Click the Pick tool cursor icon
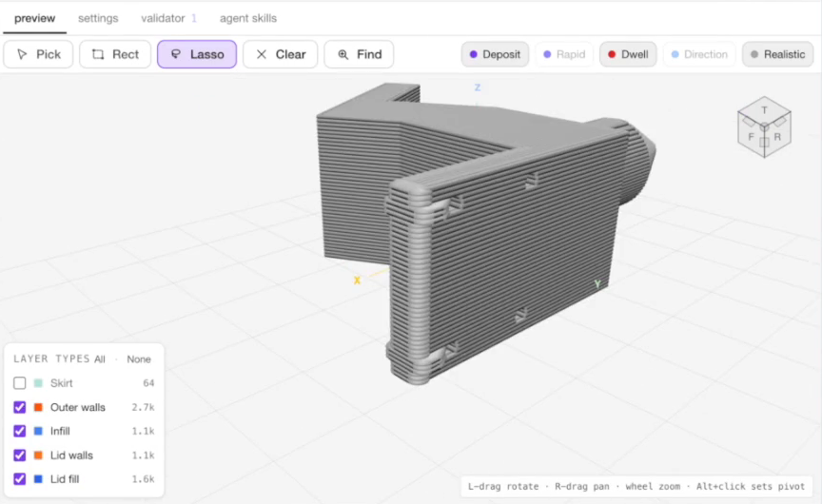 pyautogui.click(x=22, y=54)
